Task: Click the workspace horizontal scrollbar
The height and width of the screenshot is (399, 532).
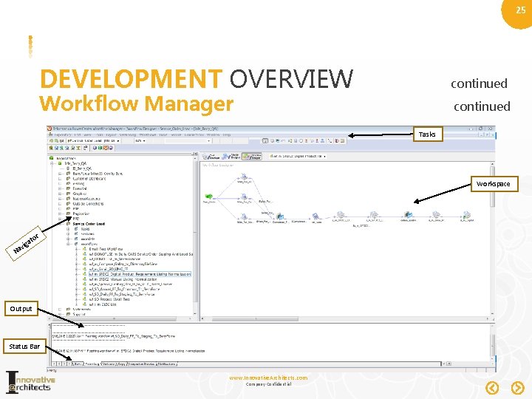Action: 346,319
